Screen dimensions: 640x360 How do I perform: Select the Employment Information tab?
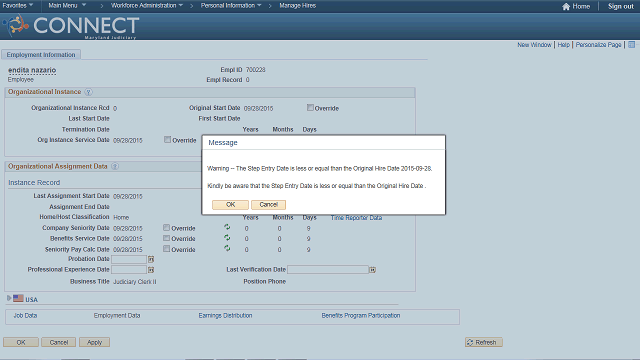41,55
